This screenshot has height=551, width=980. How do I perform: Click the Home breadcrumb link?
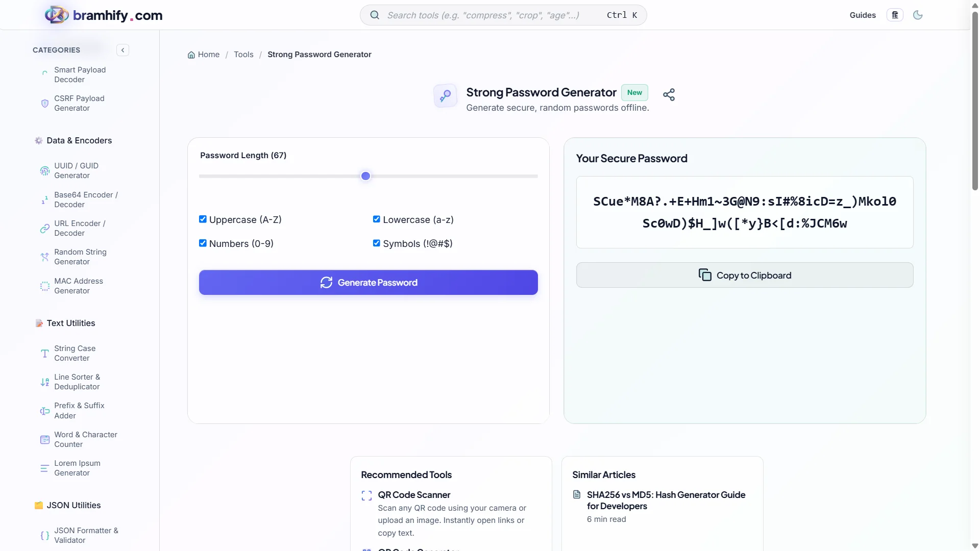204,55
